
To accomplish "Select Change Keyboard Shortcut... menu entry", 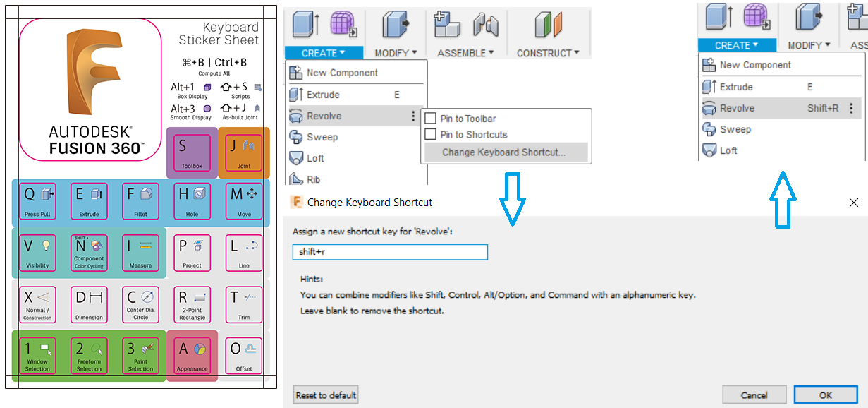I will 504,152.
